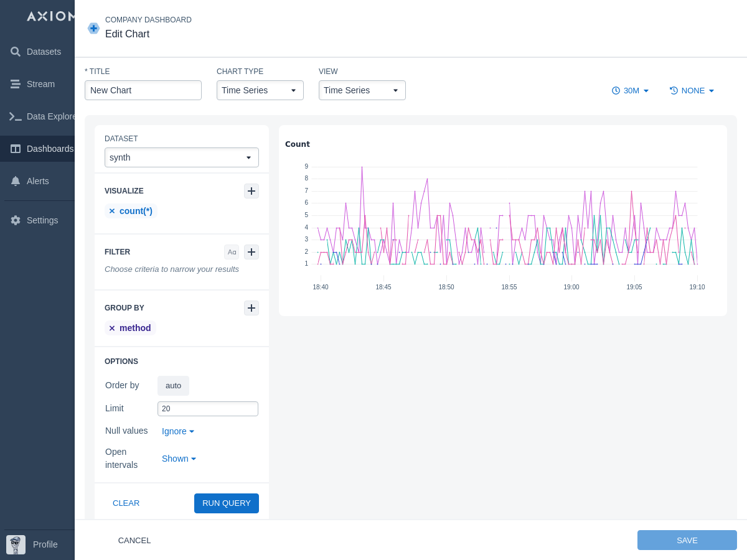
Task: Click the plus icon beside Group By
Action: click(251, 308)
